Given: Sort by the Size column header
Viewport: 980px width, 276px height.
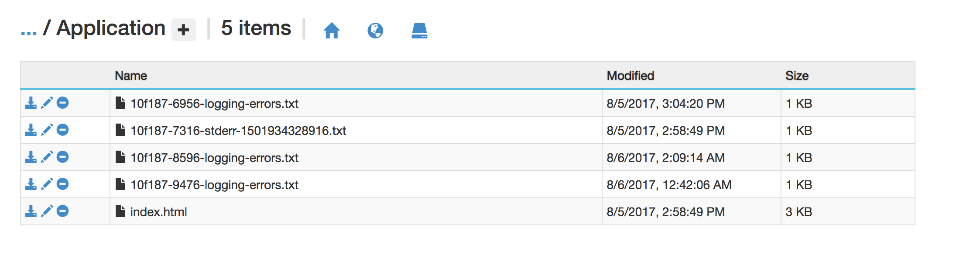Looking at the screenshot, I should tap(798, 75).
